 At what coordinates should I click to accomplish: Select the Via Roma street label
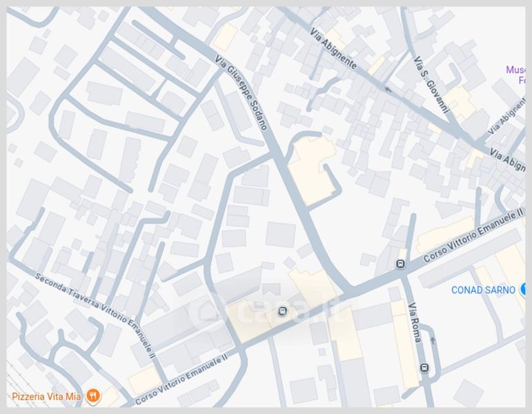[x=415, y=323]
